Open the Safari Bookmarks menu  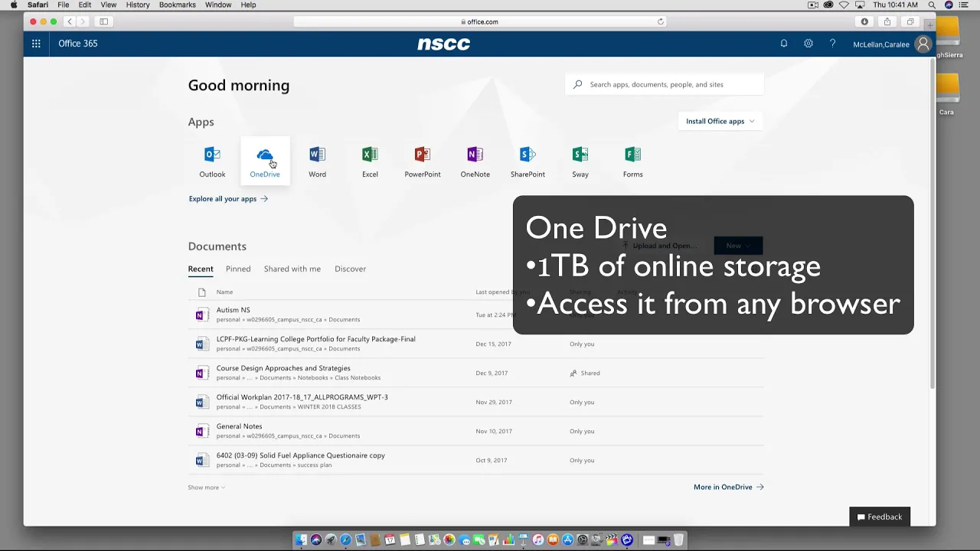click(x=177, y=5)
